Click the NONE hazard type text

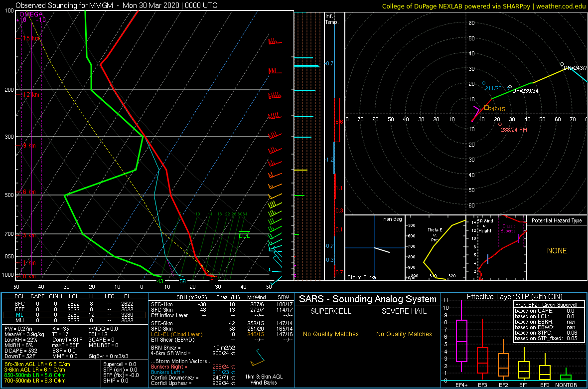click(557, 251)
